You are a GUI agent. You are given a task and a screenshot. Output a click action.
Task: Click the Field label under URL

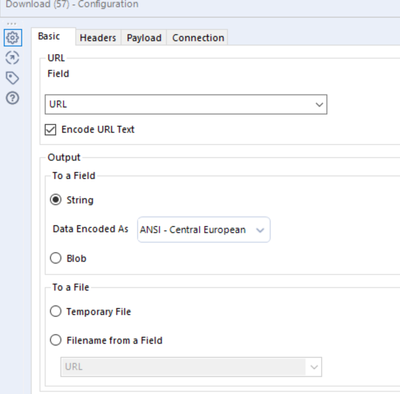click(x=58, y=74)
